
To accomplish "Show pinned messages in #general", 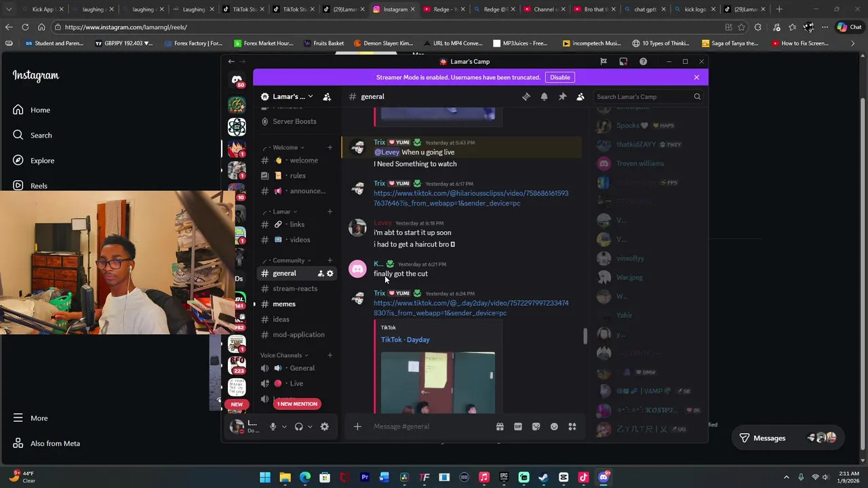I will click(x=562, y=97).
